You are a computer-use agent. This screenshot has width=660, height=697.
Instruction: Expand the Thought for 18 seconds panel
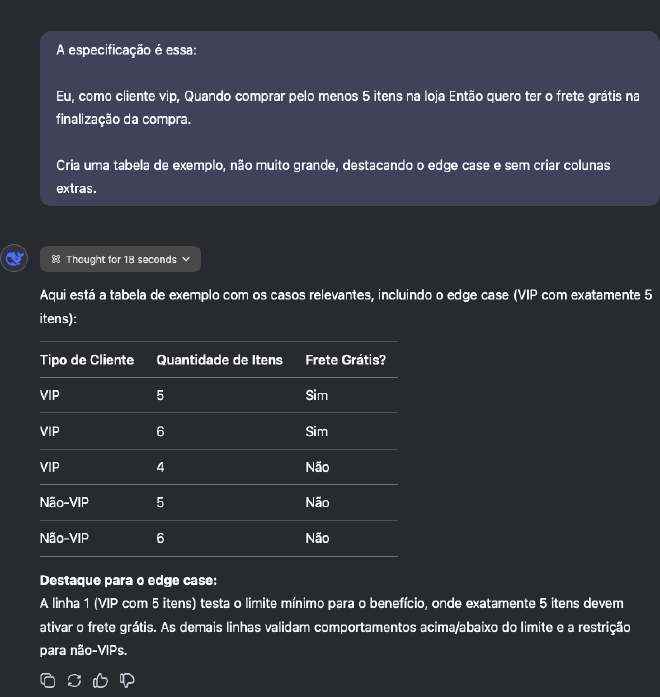click(120, 260)
